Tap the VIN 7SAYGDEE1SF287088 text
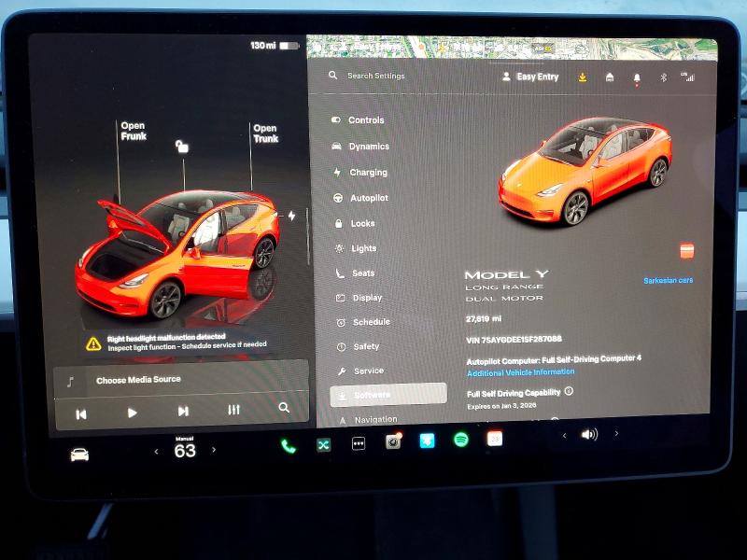Image resolution: width=747 pixels, height=560 pixels. pos(514,340)
